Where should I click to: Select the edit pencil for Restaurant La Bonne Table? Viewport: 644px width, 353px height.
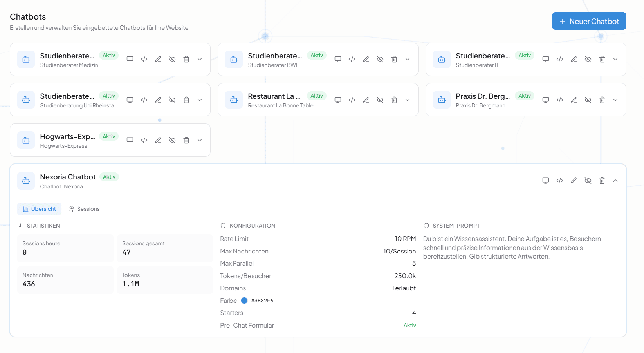pyautogui.click(x=366, y=100)
